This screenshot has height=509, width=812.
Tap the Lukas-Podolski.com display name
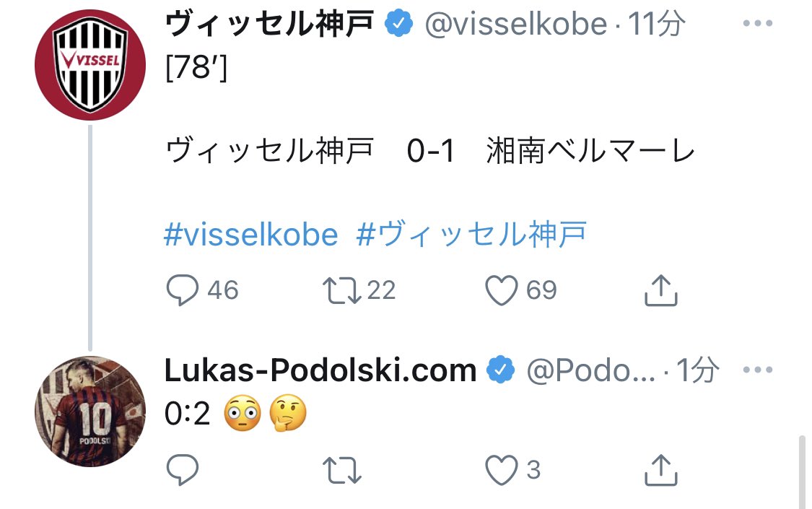[x=320, y=370]
